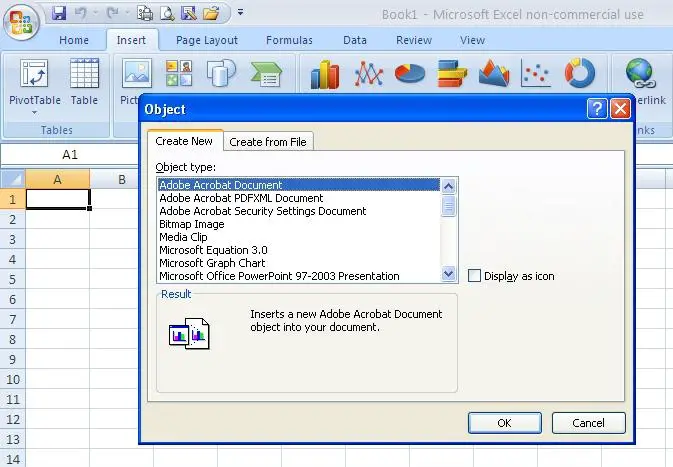Open the Page Layout tab
This screenshot has width=673, height=467.
(206, 40)
